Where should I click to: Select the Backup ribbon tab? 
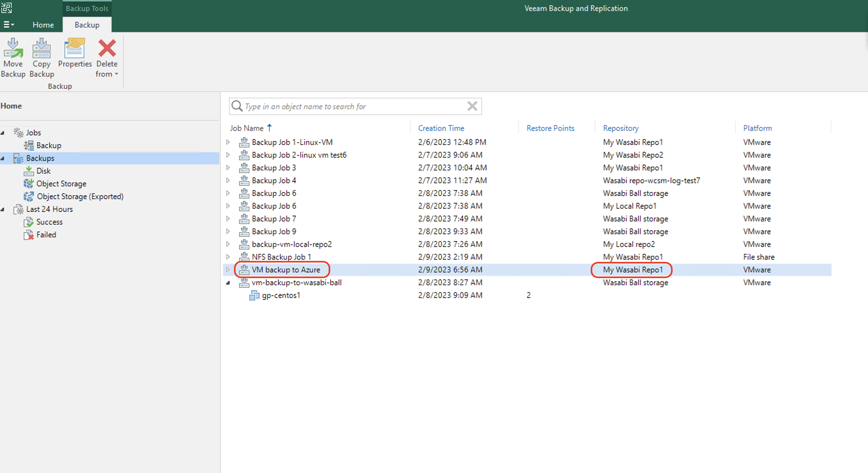pos(87,25)
